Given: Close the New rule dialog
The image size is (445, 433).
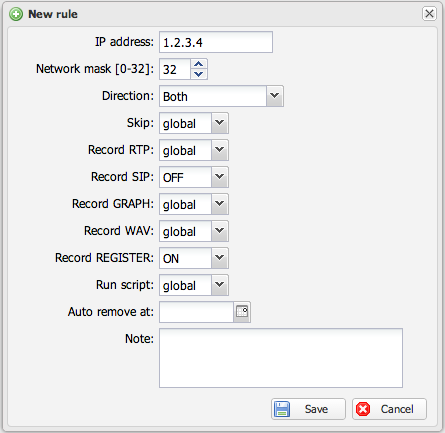Looking at the screenshot, I should click(x=429, y=14).
